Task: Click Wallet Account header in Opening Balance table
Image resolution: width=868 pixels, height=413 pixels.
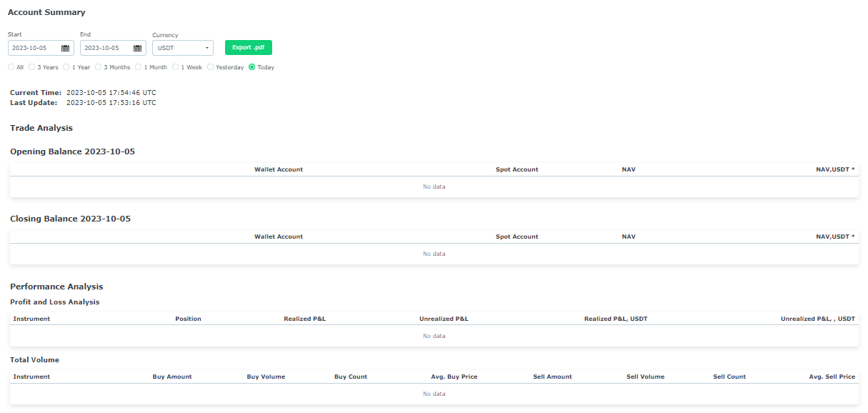Action: click(x=279, y=169)
